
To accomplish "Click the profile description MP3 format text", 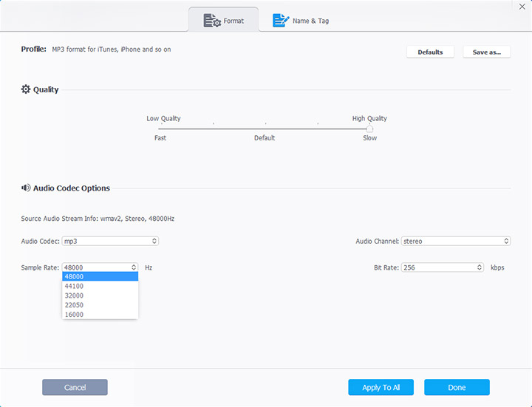I will [x=112, y=49].
